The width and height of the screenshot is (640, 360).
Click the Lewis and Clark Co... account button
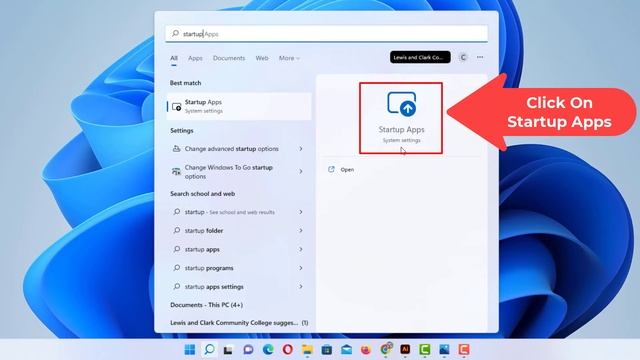[x=420, y=58]
